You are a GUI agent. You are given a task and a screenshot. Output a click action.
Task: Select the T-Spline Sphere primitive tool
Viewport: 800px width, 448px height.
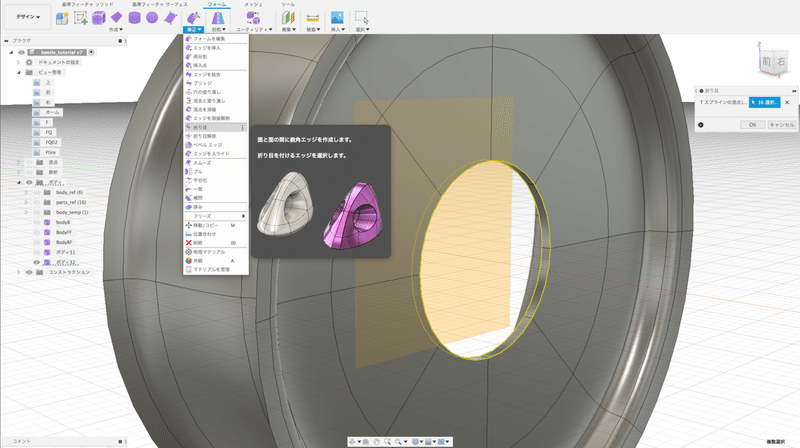point(152,18)
